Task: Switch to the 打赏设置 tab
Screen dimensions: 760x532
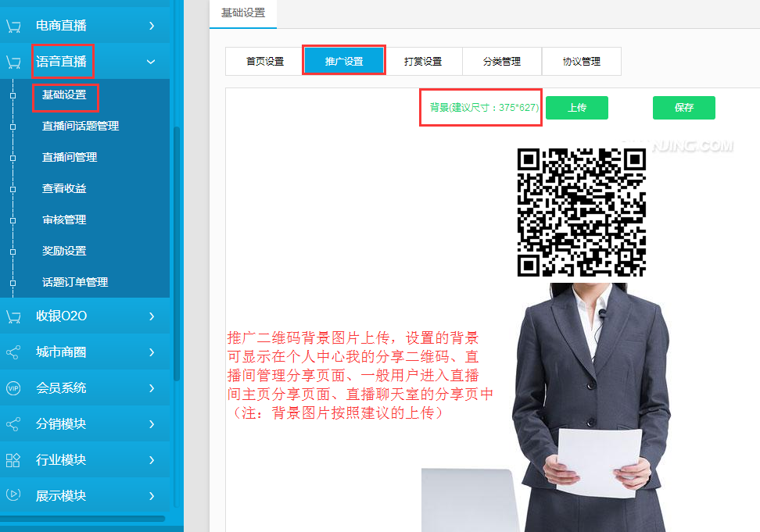Action: click(x=423, y=62)
